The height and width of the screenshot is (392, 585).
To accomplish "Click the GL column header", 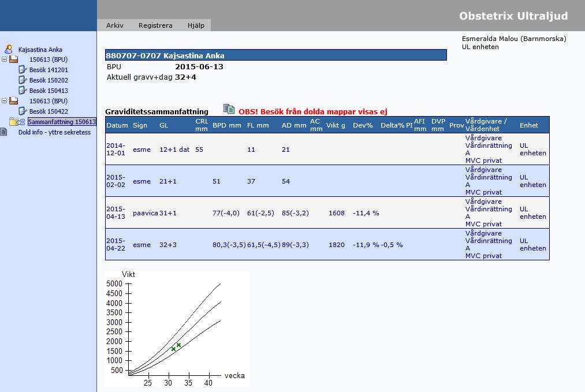I will pos(164,125).
